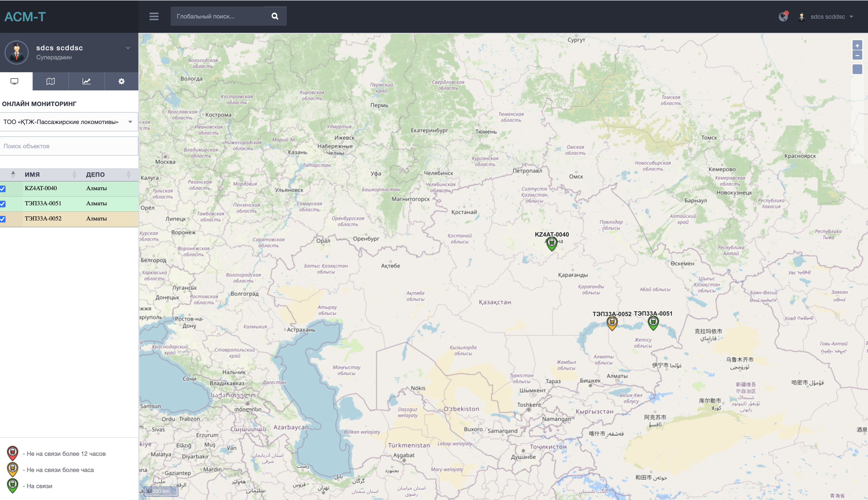
Task: Switch to the map tab in sidebar
Action: (50, 81)
